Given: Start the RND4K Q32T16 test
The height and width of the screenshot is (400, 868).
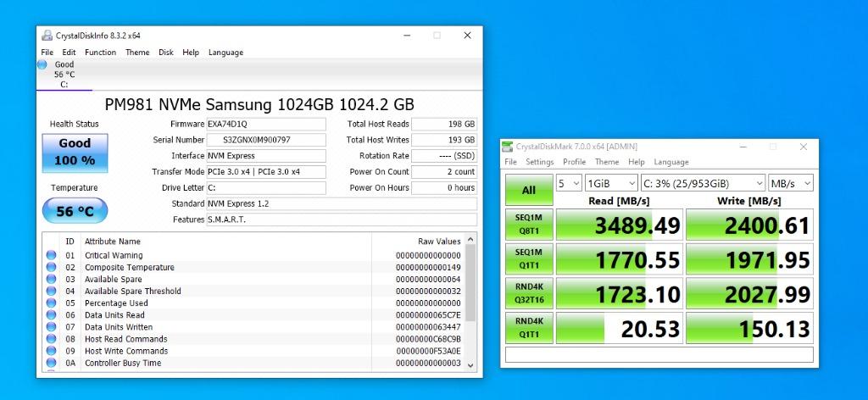Looking at the screenshot, I should tap(529, 293).
